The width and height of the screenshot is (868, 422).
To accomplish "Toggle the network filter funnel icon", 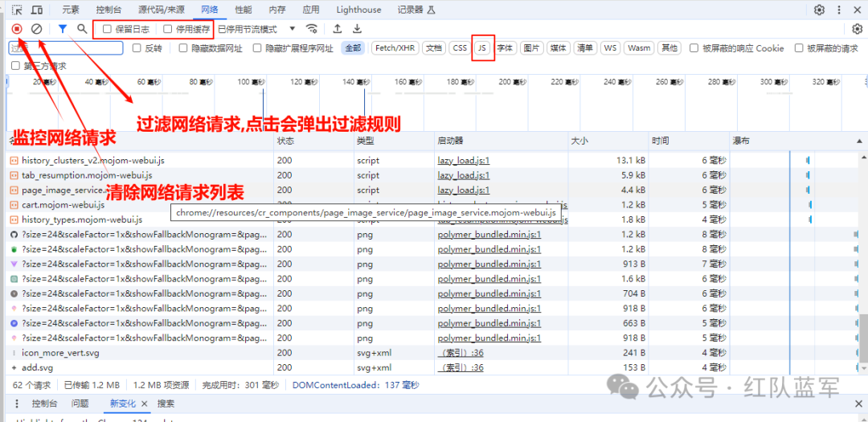I will coord(63,29).
